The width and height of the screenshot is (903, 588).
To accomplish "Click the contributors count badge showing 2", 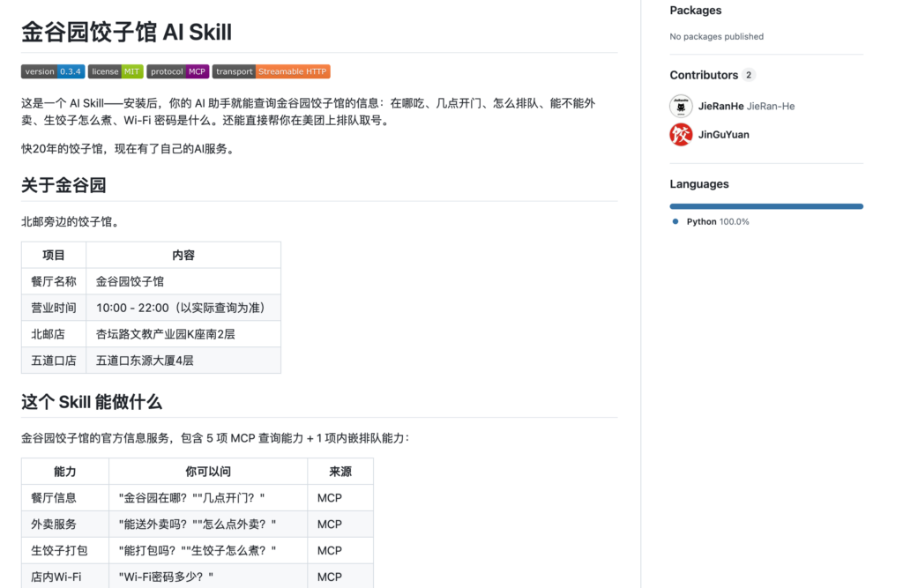I will (x=749, y=75).
